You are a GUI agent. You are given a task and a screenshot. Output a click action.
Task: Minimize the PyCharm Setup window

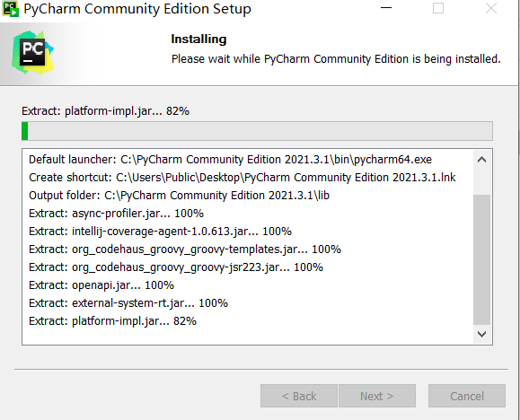[386, 8]
